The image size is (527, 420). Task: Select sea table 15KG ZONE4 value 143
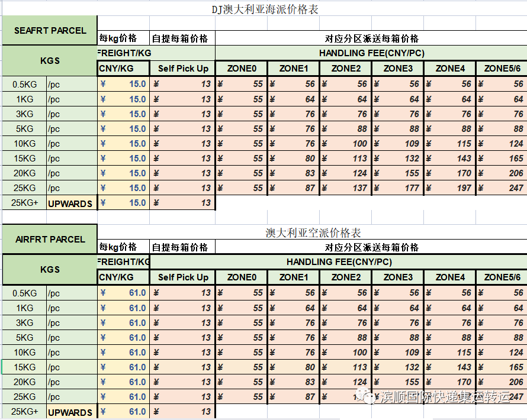449,158
